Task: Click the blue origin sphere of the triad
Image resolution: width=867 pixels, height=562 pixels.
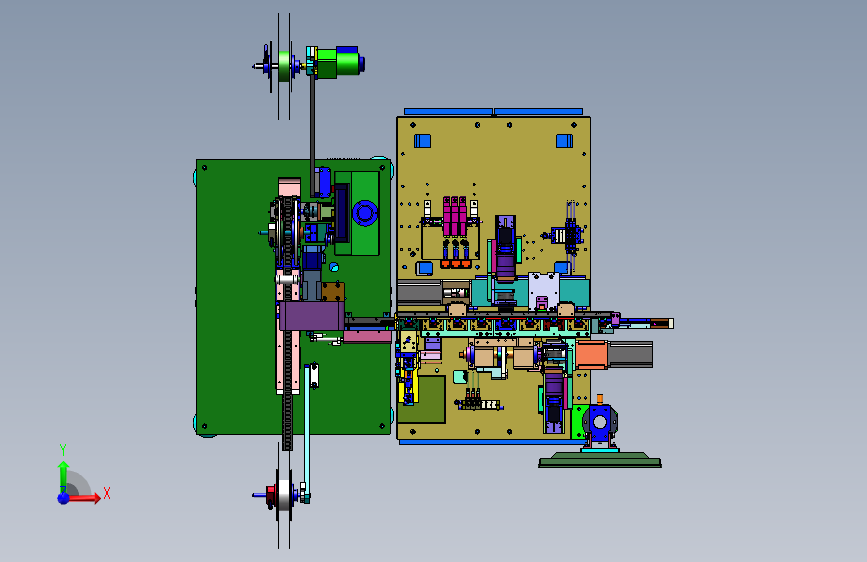Action: [63, 498]
